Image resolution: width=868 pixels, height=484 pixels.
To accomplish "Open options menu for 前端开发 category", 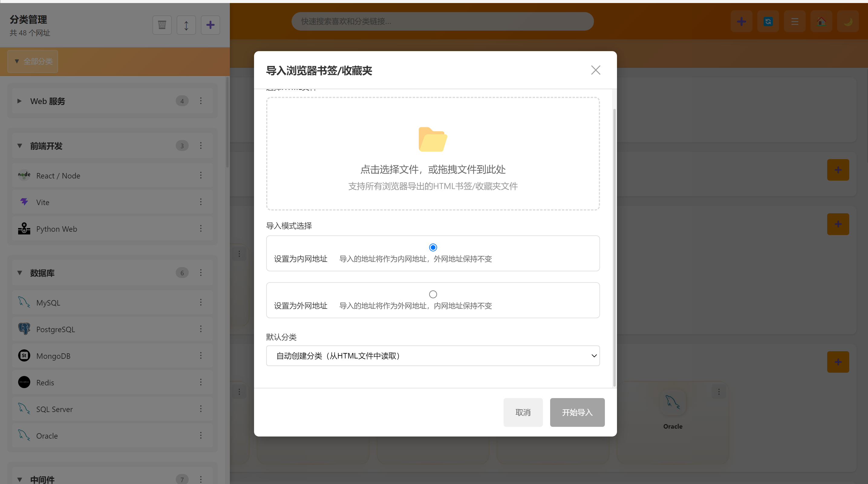I will coord(201,146).
